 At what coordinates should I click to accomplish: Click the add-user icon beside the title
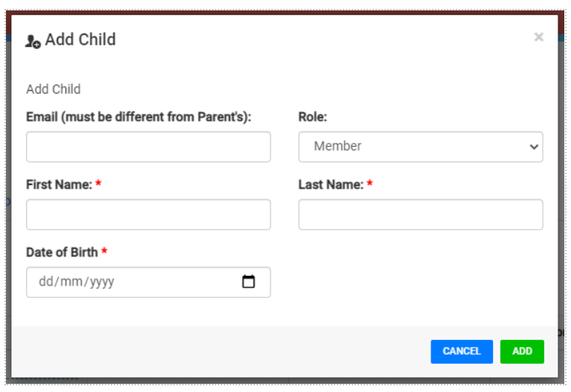[33, 41]
